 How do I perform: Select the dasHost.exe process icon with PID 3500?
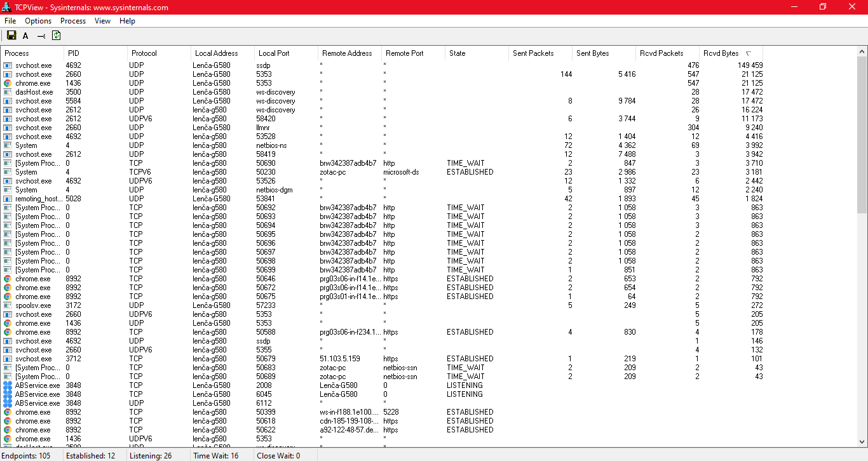pyautogui.click(x=8, y=92)
